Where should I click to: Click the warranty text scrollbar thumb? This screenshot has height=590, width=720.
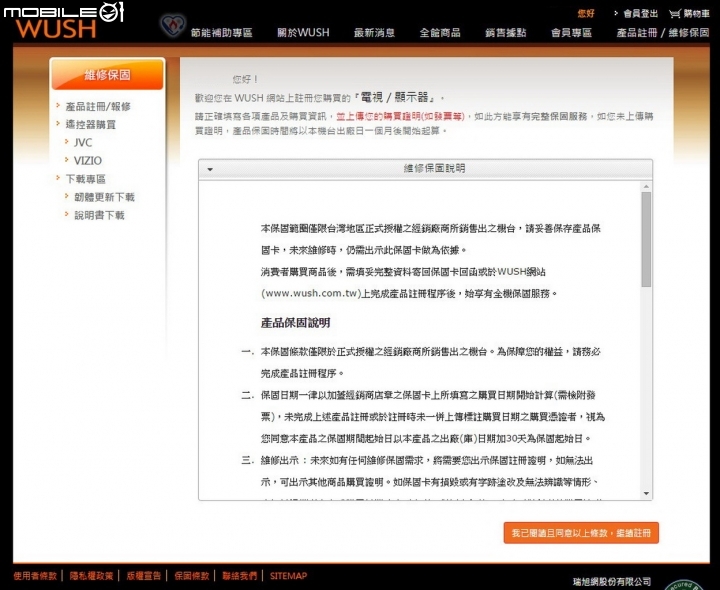click(x=646, y=239)
